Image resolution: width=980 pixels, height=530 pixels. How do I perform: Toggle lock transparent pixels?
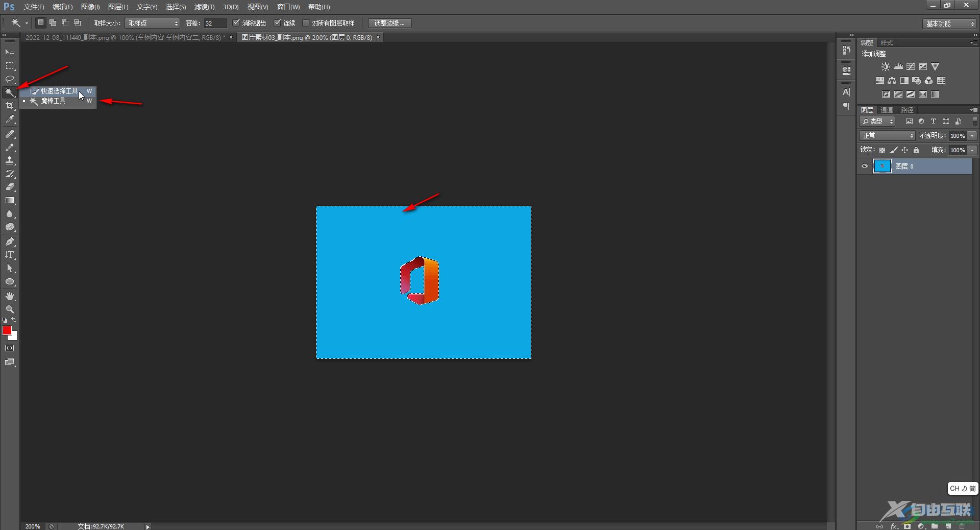tap(882, 150)
